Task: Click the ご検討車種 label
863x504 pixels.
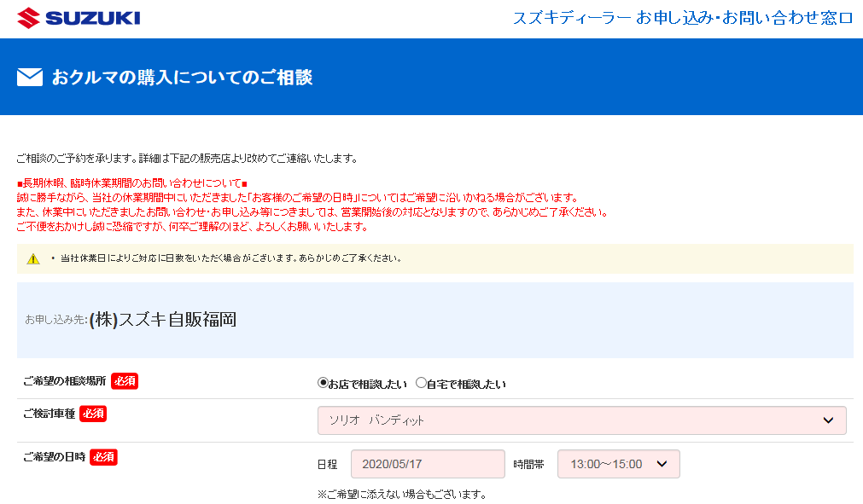Action: [49, 414]
